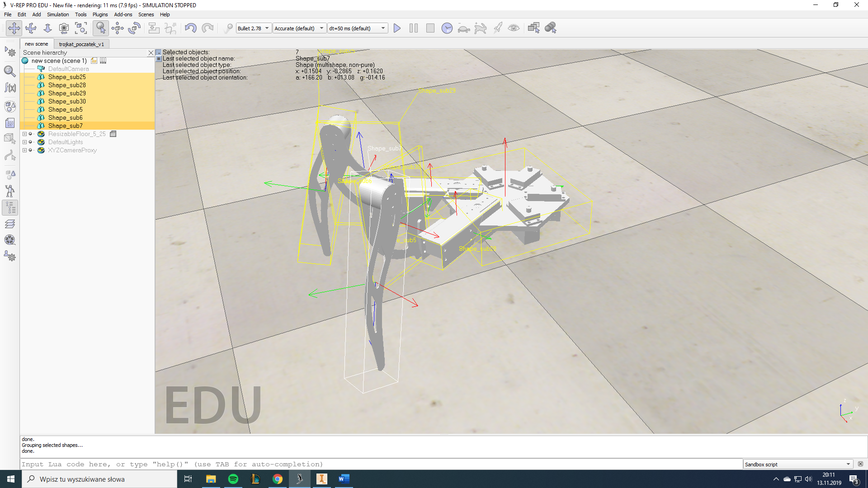
Task: Open the Plugins menu
Action: (x=100, y=14)
